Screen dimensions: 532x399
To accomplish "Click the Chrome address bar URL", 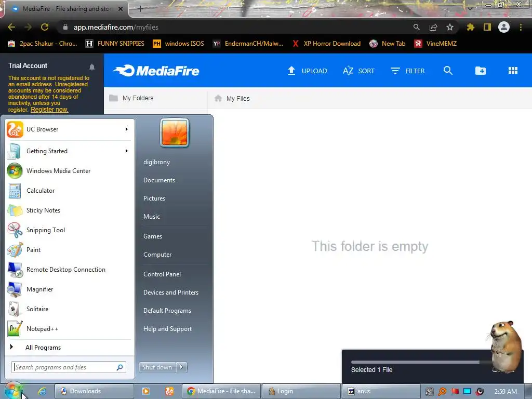I will 116,27.
